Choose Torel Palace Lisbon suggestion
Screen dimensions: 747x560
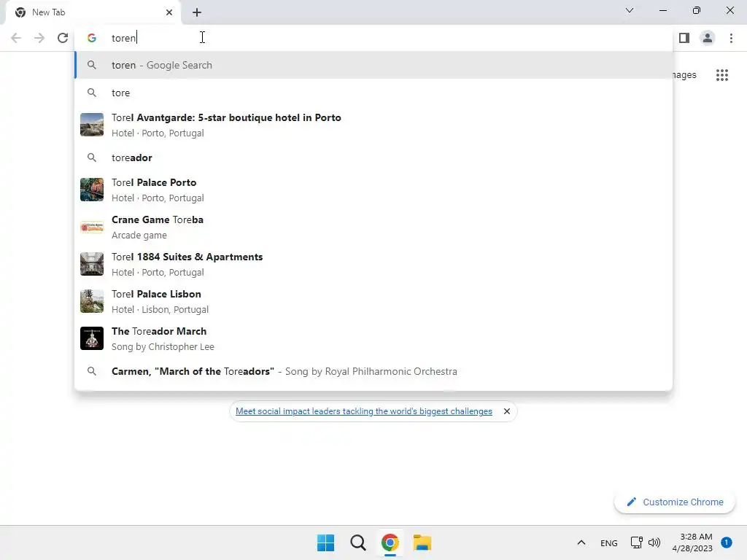click(373, 301)
